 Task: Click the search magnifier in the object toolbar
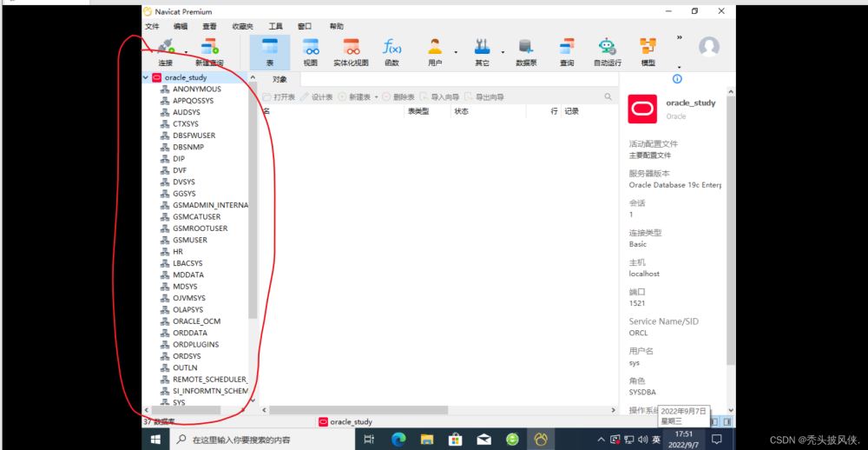coord(608,97)
